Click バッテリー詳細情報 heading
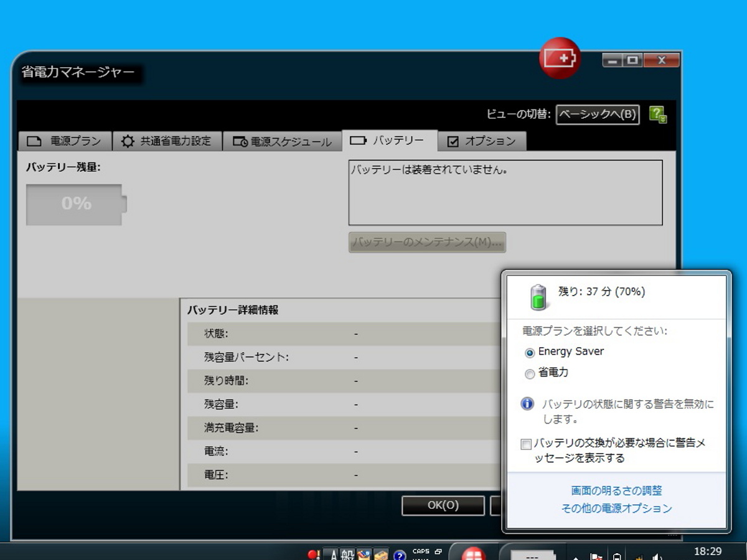The height and width of the screenshot is (560, 747). pos(233,310)
